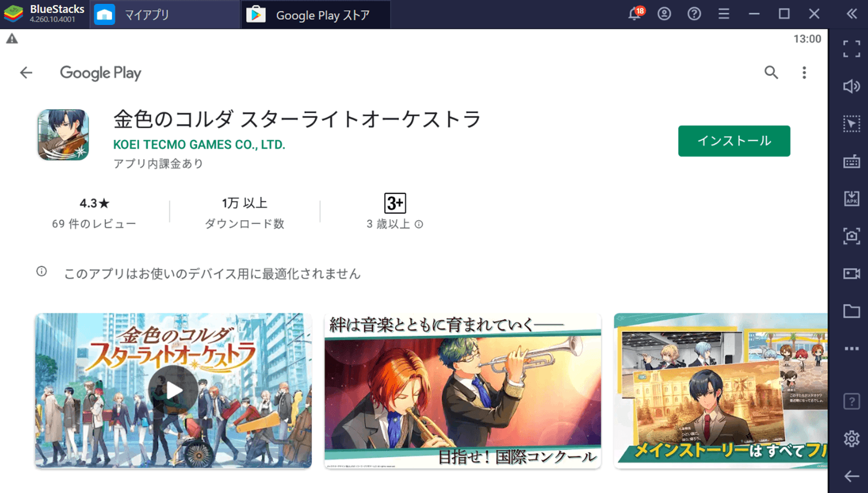Open BlueStacks settings gear
The image size is (868, 493).
(x=851, y=439)
